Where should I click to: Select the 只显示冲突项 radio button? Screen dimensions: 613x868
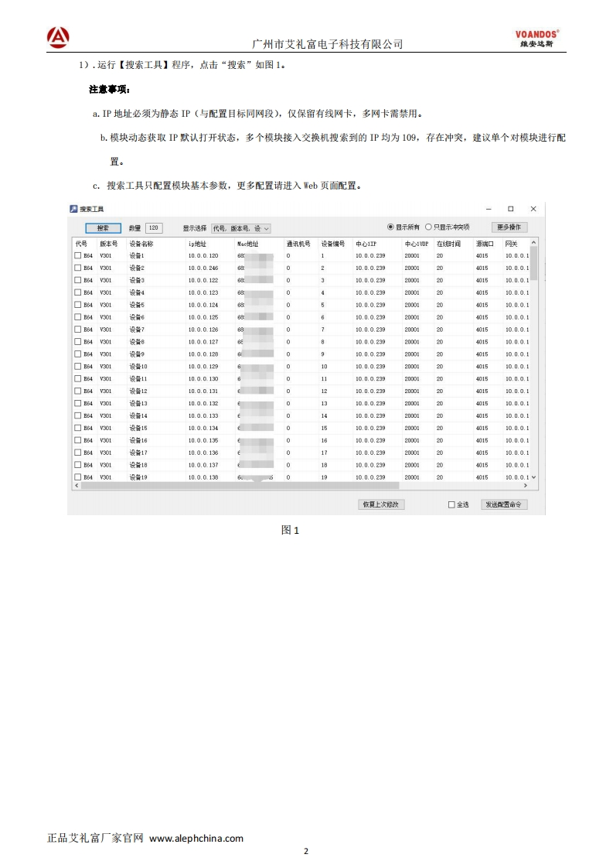coord(429,227)
